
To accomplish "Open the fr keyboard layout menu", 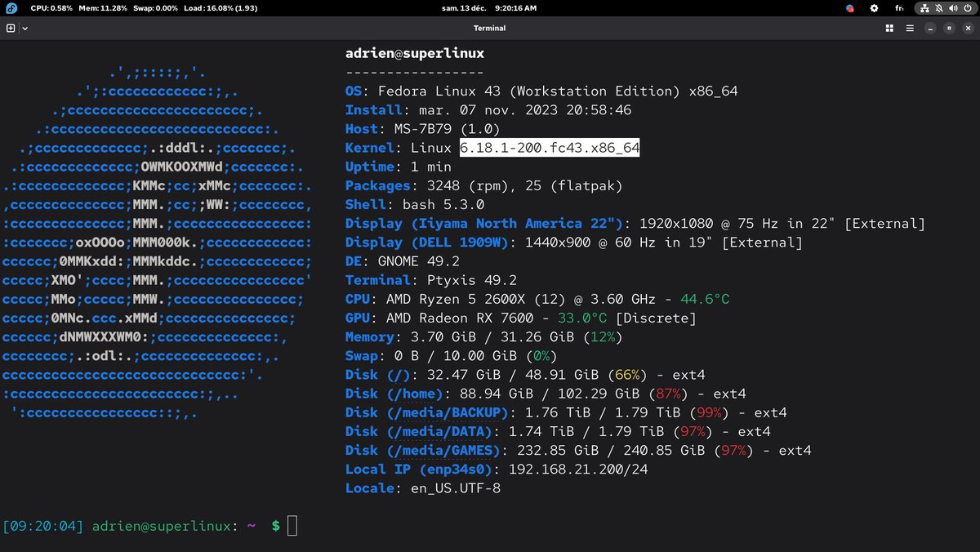I will [899, 7].
